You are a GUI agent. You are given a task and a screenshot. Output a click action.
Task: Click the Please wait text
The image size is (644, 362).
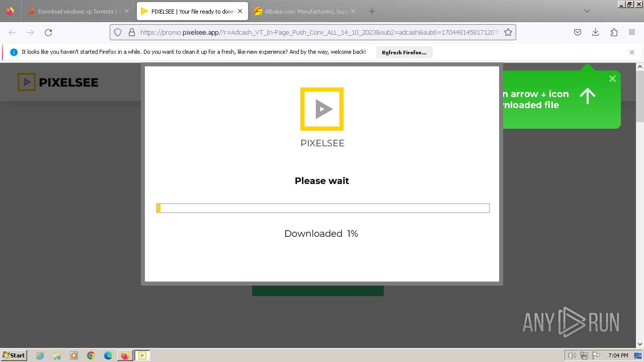tap(322, 181)
